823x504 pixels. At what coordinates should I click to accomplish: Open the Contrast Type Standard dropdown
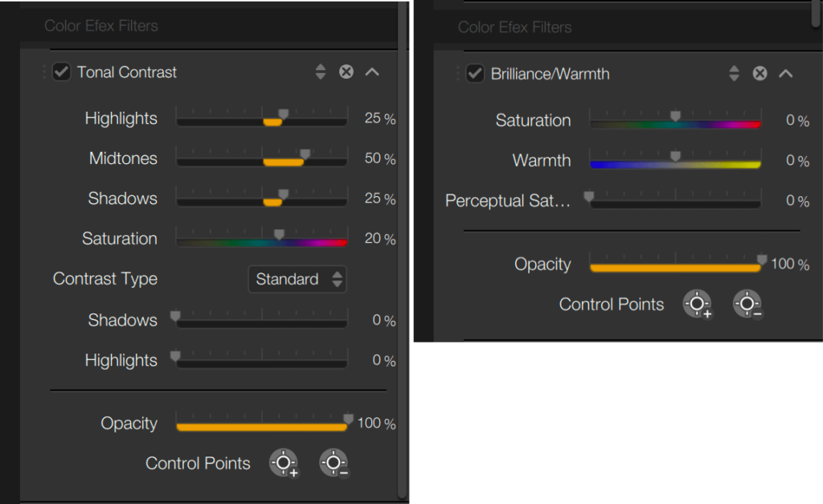coord(297,280)
